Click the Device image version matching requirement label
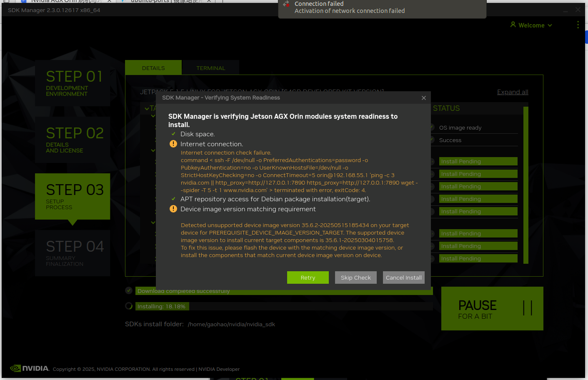 tap(248, 209)
